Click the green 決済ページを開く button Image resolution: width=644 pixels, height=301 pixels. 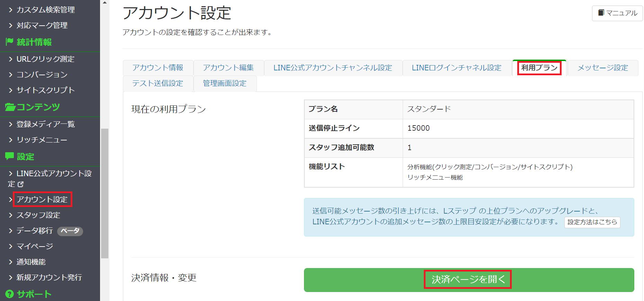click(x=469, y=279)
